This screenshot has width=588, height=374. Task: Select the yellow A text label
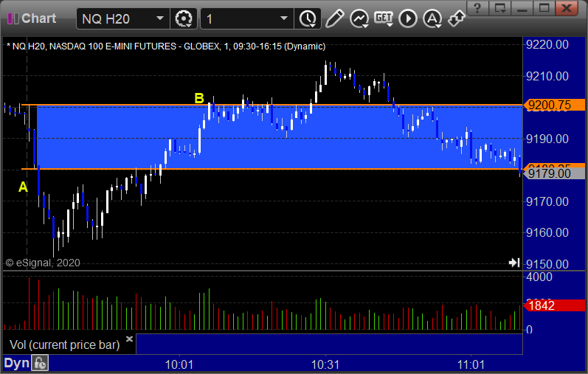[23, 187]
